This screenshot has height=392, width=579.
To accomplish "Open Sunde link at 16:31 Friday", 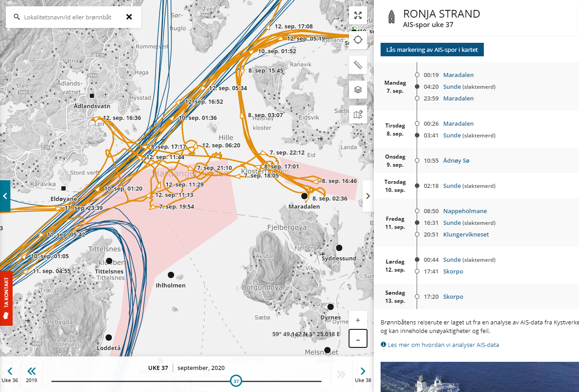I will pyautogui.click(x=452, y=223).
